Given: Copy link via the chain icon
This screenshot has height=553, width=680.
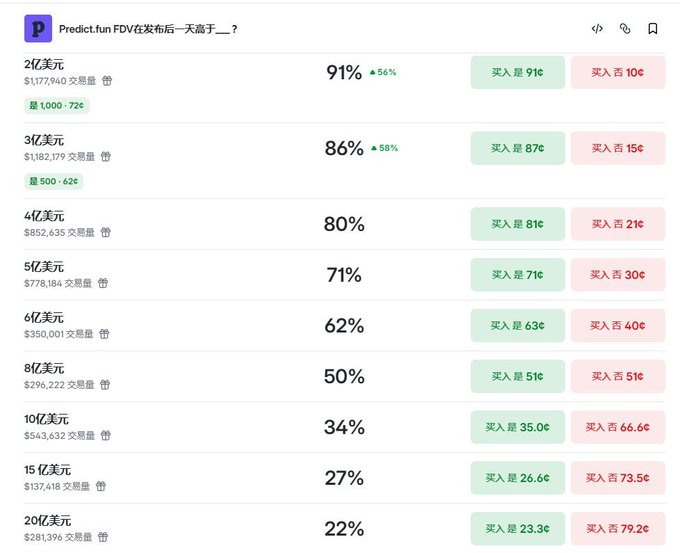Looking at the screenshot, I should click(625, 29).
